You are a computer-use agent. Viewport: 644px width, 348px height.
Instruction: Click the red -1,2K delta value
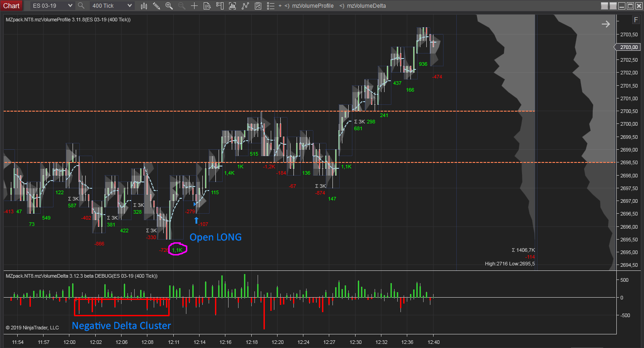pos(269,167)
